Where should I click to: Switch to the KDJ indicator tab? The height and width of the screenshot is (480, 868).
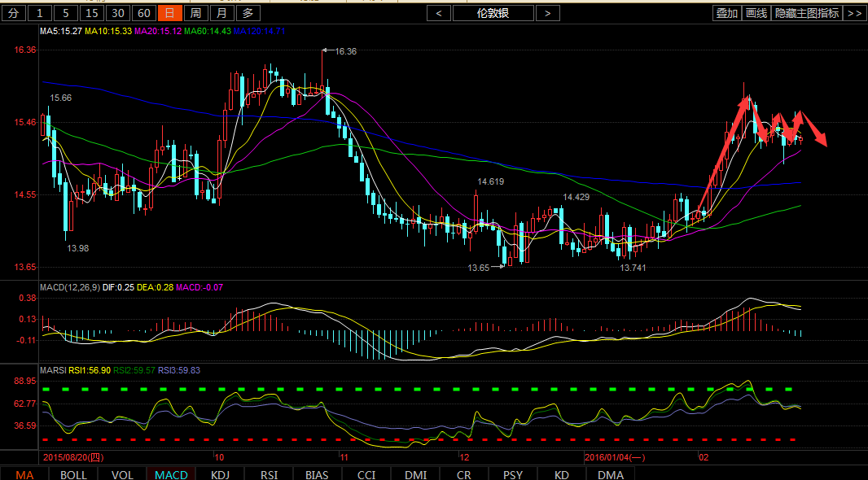pyautogui.click(x=220, y=474)
